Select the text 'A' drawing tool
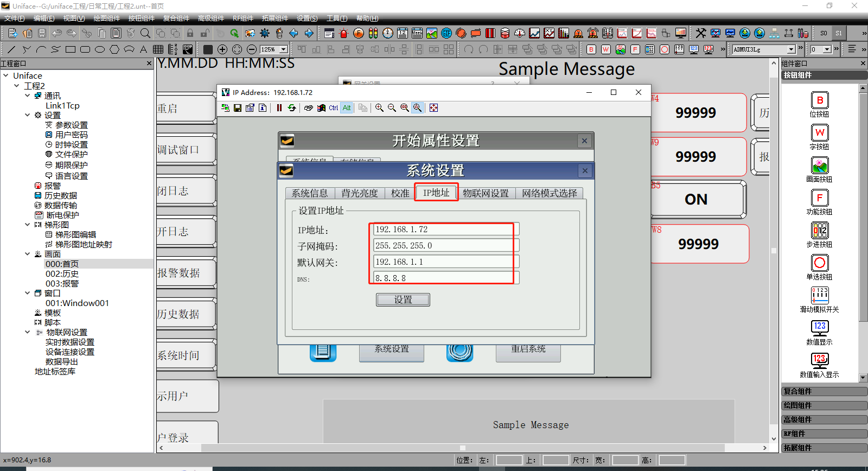Viewport: 868px width, 471px height. pos(143,49)
